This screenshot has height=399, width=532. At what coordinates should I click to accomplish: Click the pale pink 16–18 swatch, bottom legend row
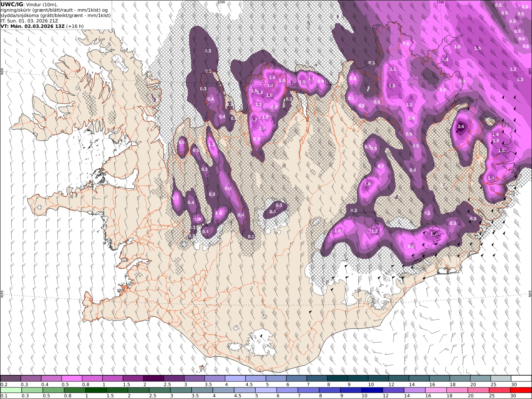pyautogui.click(x=436, y=390)
